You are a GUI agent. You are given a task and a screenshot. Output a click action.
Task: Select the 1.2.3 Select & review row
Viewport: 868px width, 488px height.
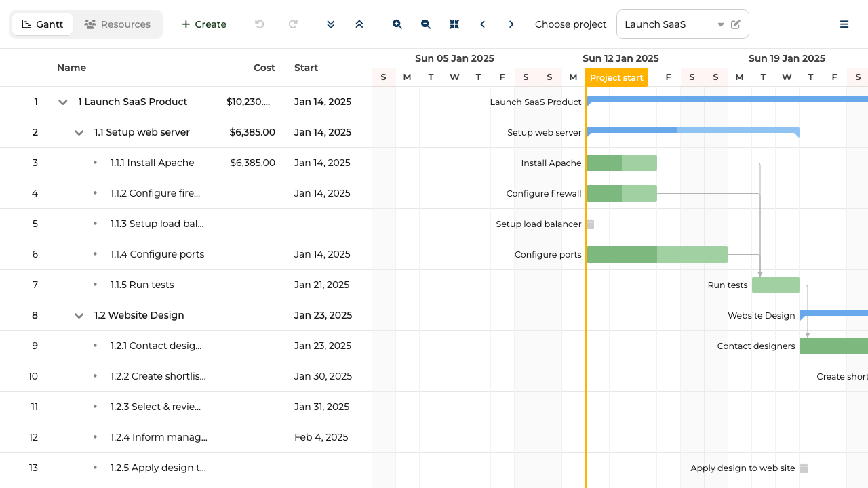(186, 407)
